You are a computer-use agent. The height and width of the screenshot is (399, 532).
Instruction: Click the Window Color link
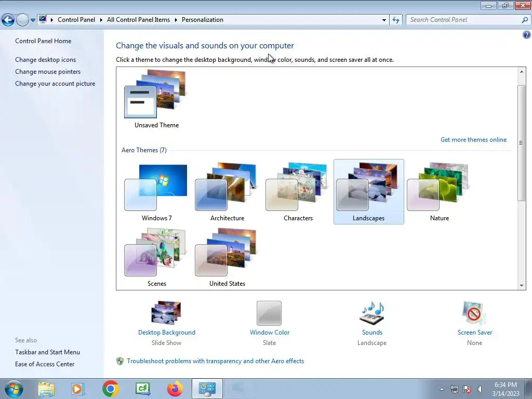click(270, 332)
